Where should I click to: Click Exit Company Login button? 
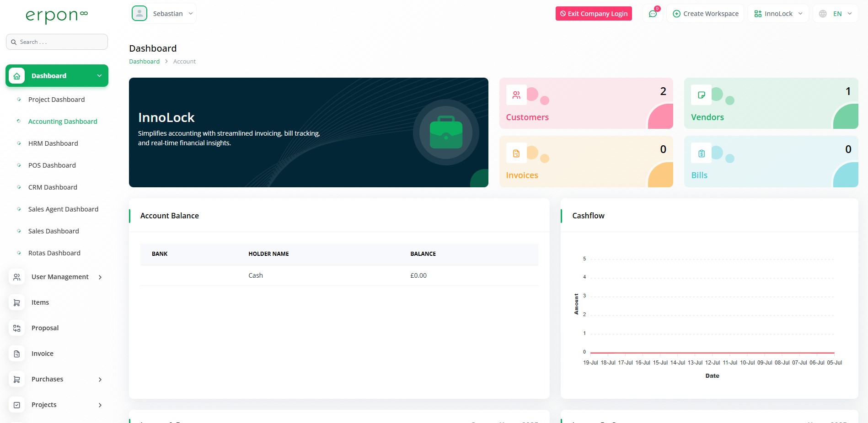click(x=594, y=14)
